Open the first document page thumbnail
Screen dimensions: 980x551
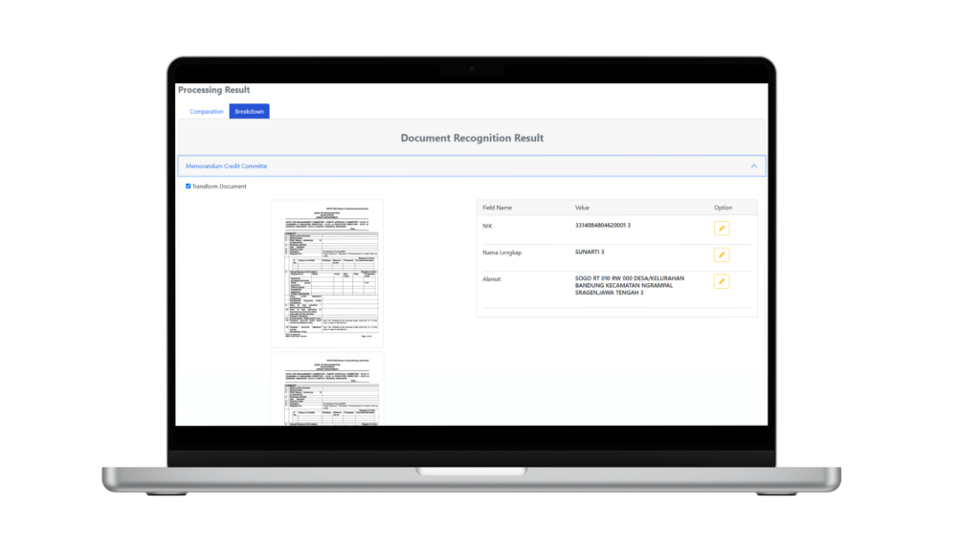pos(326,273)
